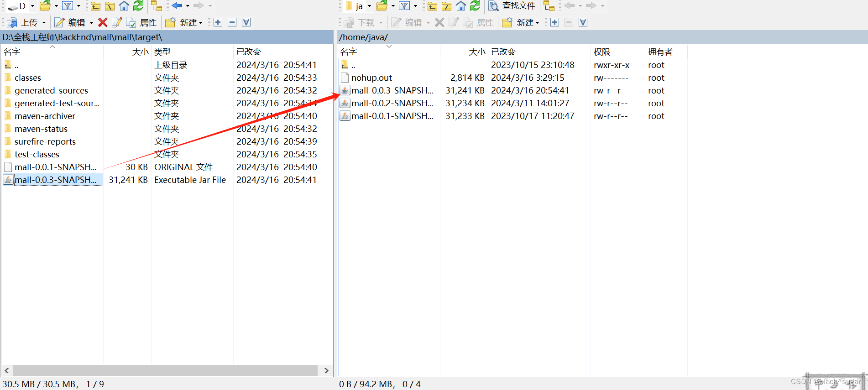The image size is (868, 390).
Task: Select local surefire-reports folder
Action: coord(45,141)
